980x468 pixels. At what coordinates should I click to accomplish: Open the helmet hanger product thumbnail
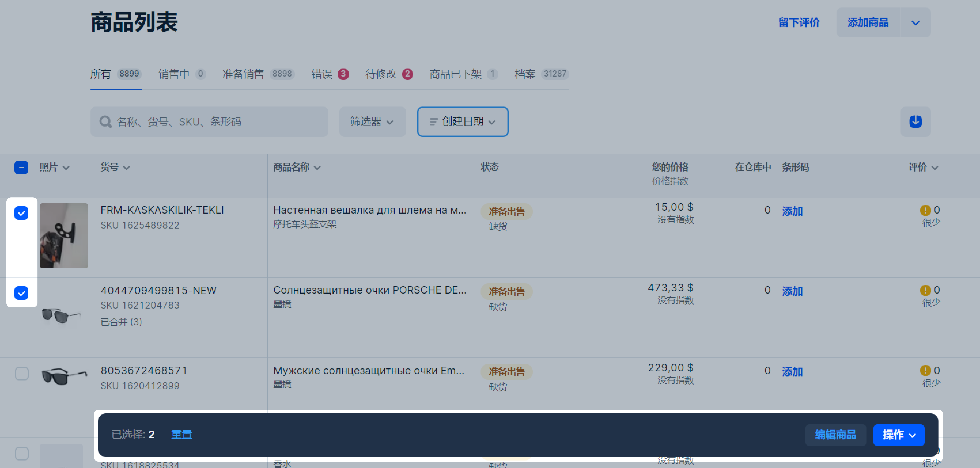(64, 236)
